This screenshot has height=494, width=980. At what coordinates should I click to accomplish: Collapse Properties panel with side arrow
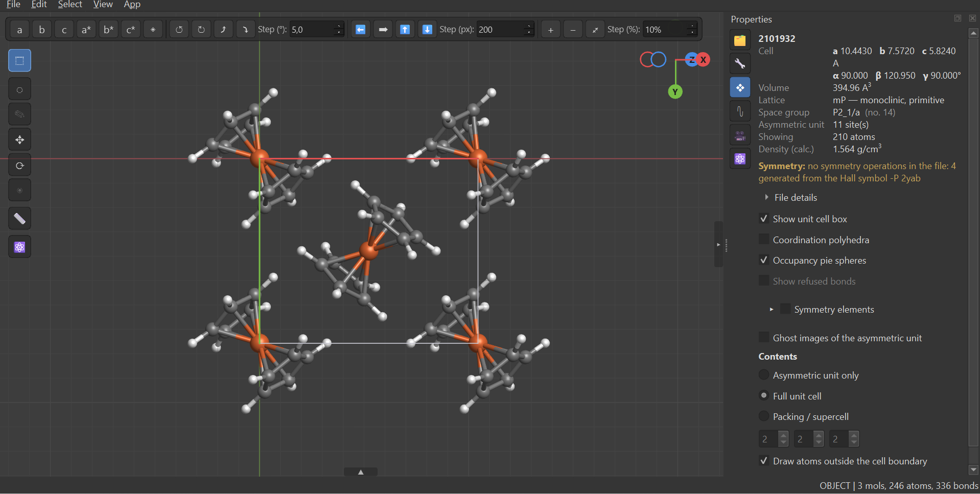point(718,245)
